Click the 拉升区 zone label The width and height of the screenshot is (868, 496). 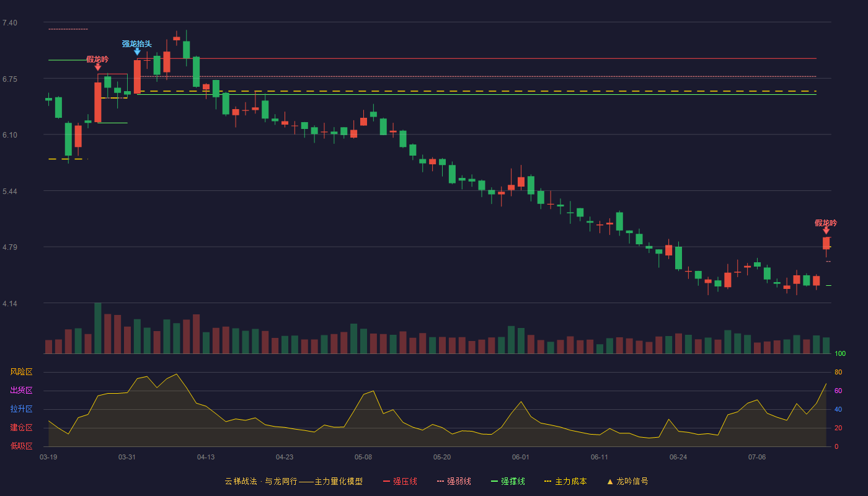(21, 409)
